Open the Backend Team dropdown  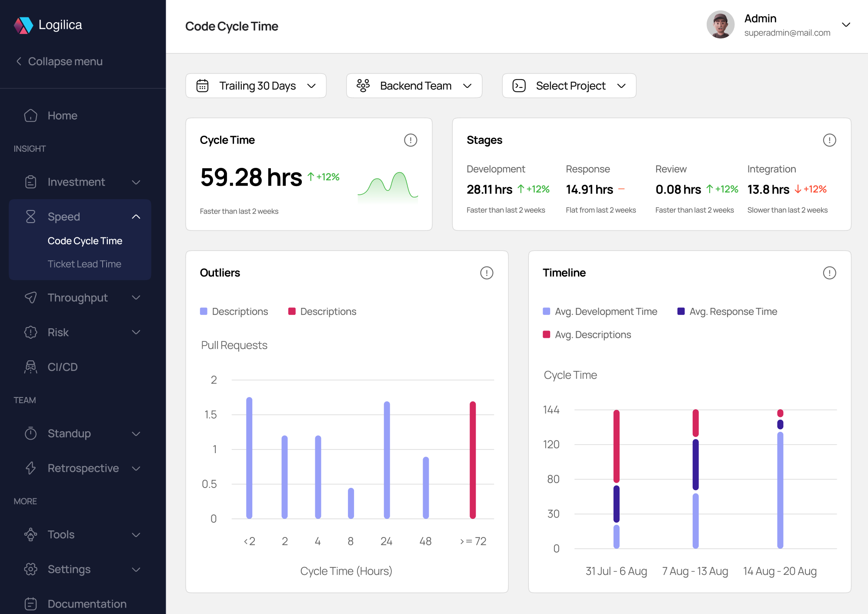point(414,86)
